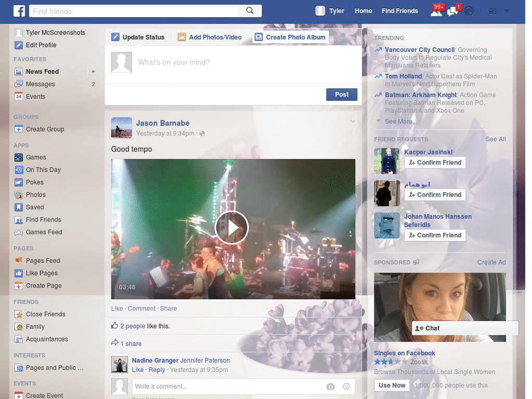Select the Add Photos/Video tab
Image resolution: width=532 pixels, height=399 pixels.
[210, 37]
